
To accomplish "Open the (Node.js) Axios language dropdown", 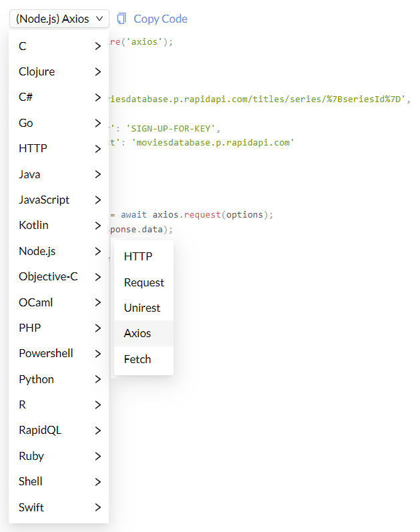I will click(x=59, y=19).
